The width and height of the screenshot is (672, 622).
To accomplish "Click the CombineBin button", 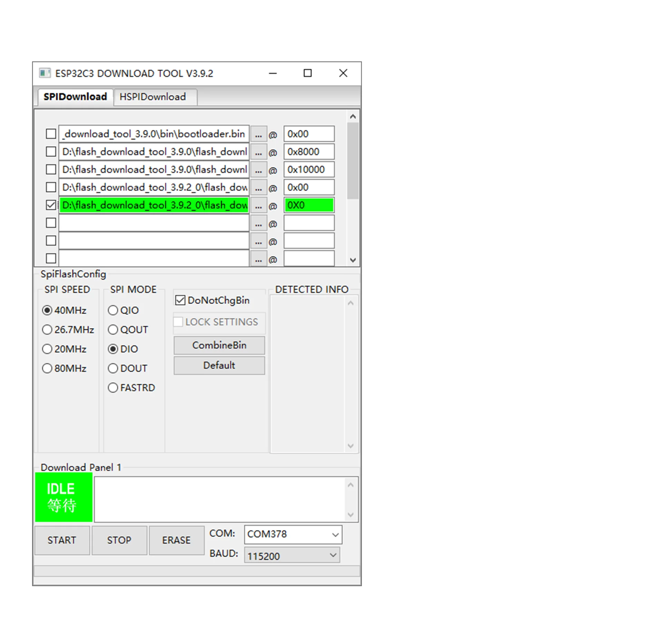I will pos(219,345).
